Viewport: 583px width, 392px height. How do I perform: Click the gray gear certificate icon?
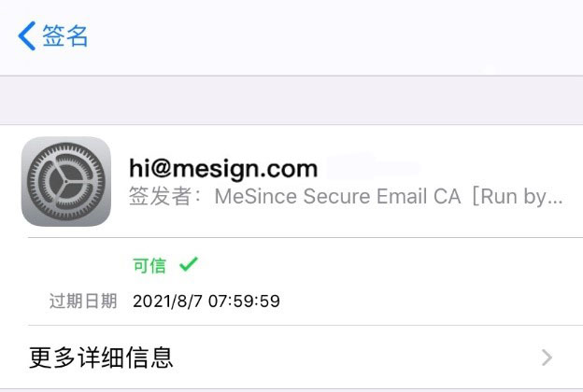tap(66, 181)
